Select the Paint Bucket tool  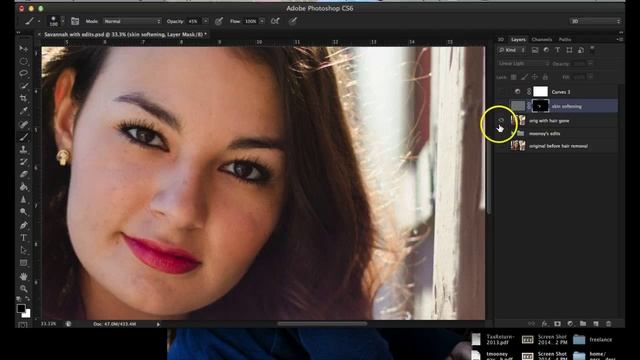[23, 187]
